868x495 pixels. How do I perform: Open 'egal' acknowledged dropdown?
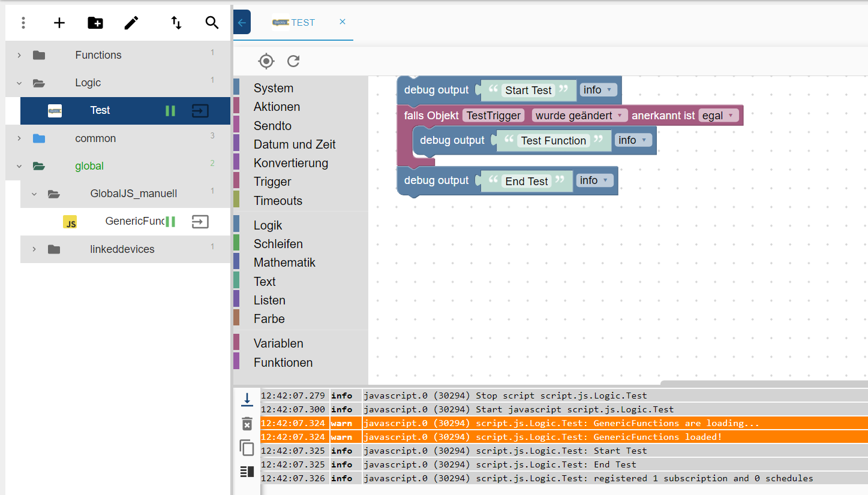tap(718, 116)
